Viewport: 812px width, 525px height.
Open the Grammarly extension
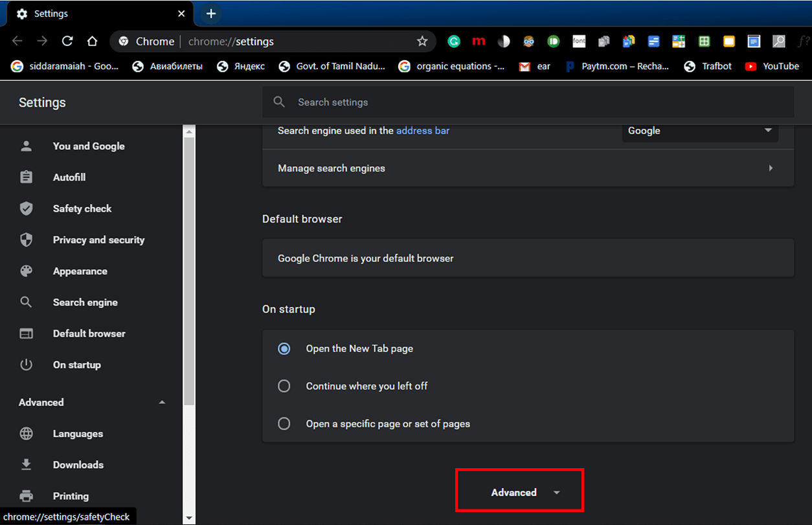tap(453, 41)
